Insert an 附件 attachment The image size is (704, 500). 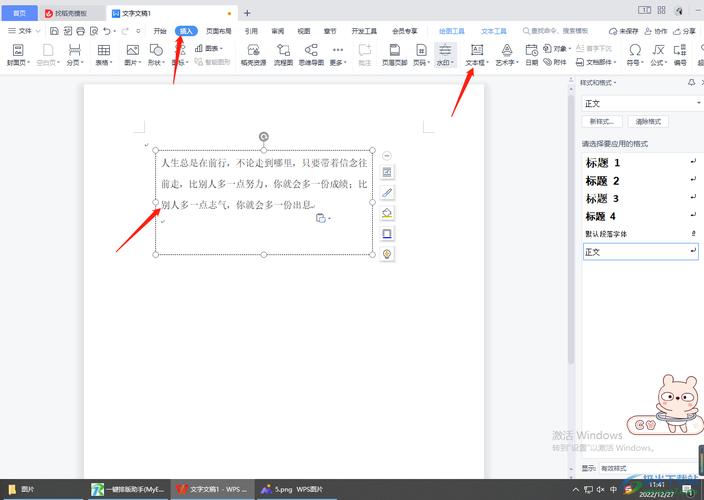point(555,62)
